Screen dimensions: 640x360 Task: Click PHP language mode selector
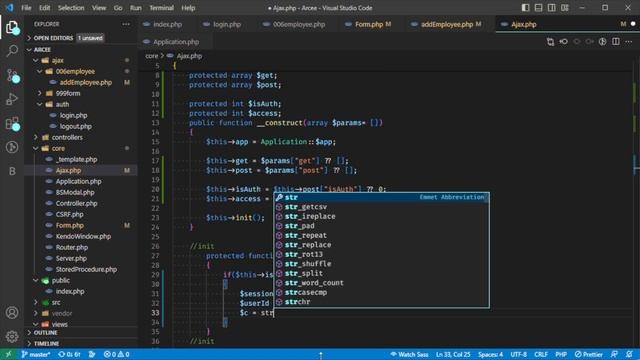[561, 354]
